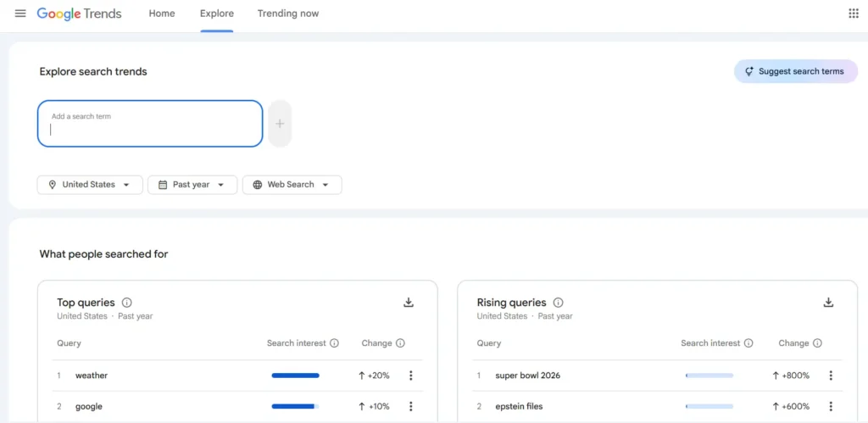Click super bowl 2026 interest bar
The width and height of the screenshot is (868, 423).
[709, 376]
